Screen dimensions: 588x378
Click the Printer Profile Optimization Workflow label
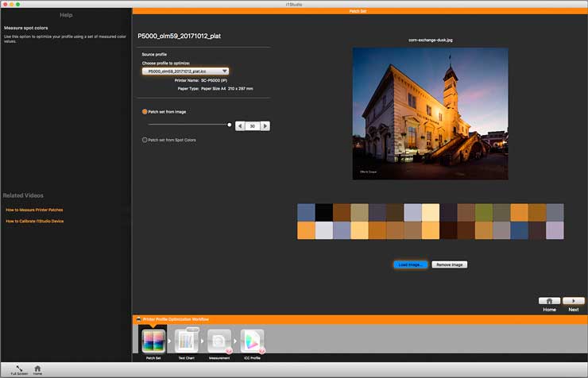tap(176, 319)
